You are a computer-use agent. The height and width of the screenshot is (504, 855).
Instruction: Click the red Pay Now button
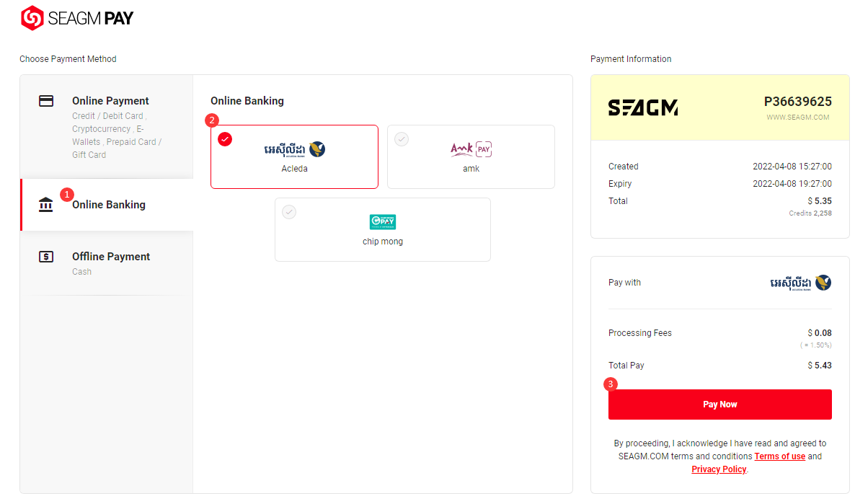pyautogui.click(x=719, y=404)
